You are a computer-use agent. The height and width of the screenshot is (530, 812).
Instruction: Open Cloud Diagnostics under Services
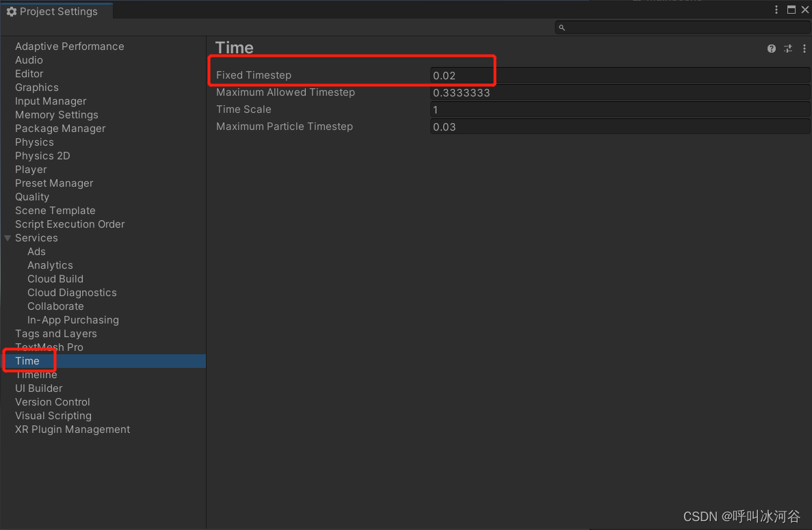[x=72, y=293]
